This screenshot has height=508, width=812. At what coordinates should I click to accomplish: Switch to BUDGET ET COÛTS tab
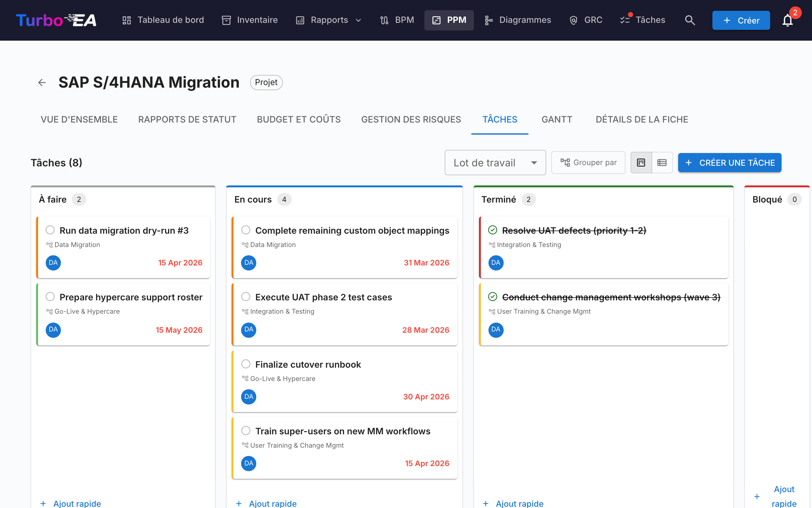298,120
